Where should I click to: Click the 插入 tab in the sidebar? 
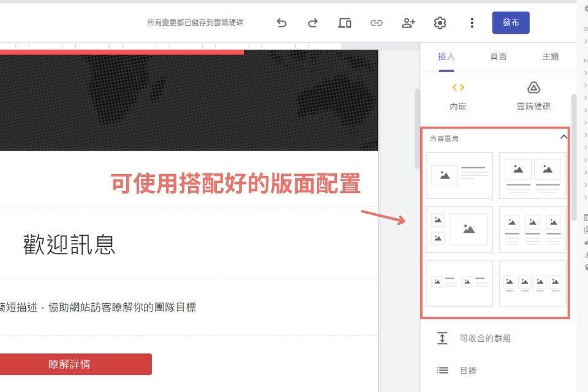[x=445, y=56]
